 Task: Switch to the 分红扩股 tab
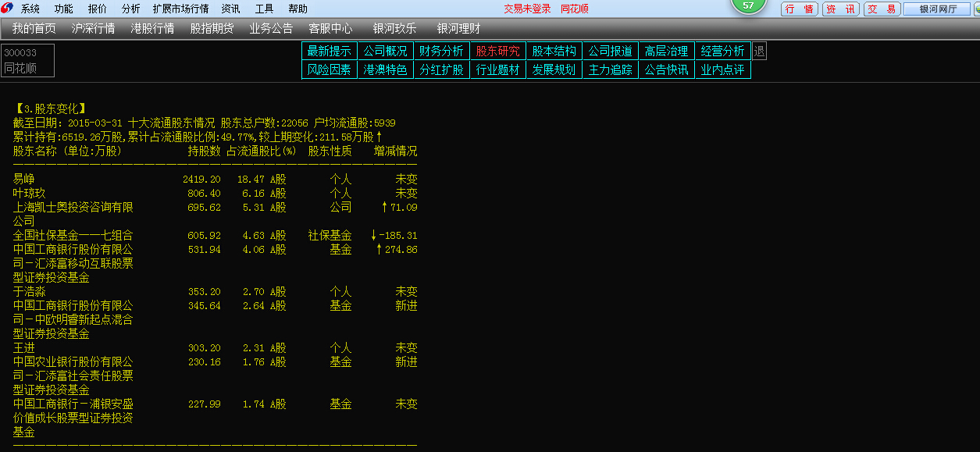[x=442, y=69]
